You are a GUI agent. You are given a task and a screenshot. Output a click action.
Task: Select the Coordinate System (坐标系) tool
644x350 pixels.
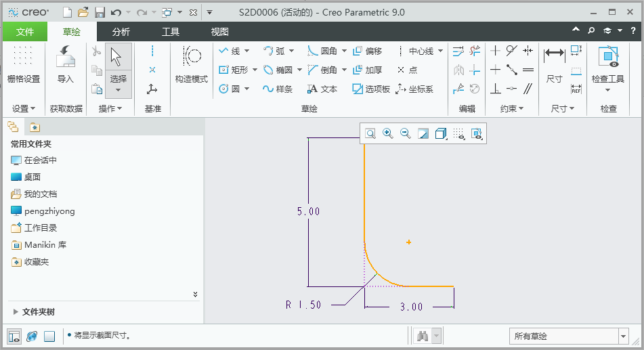tap(415, 89)
